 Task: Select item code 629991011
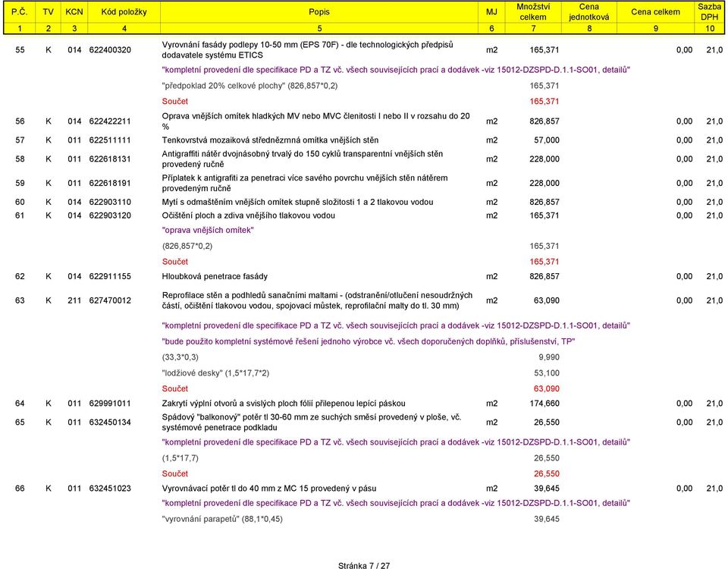(x=110, y=403)
